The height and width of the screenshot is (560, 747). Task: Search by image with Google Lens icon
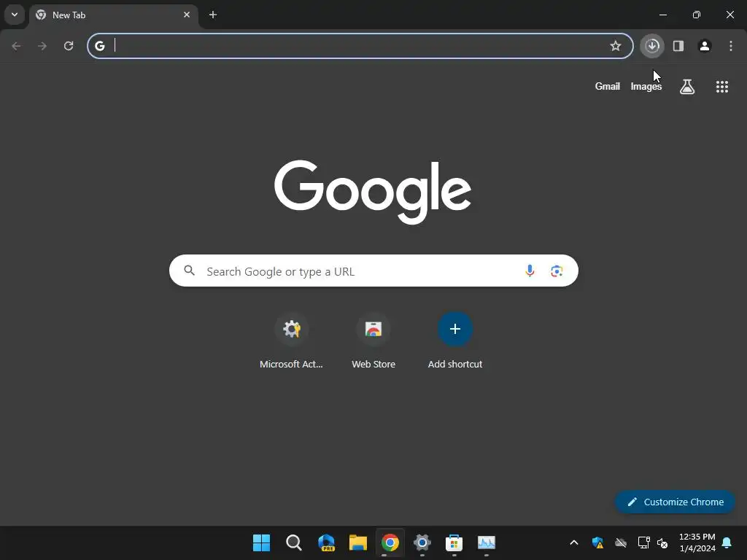point(557,271)
